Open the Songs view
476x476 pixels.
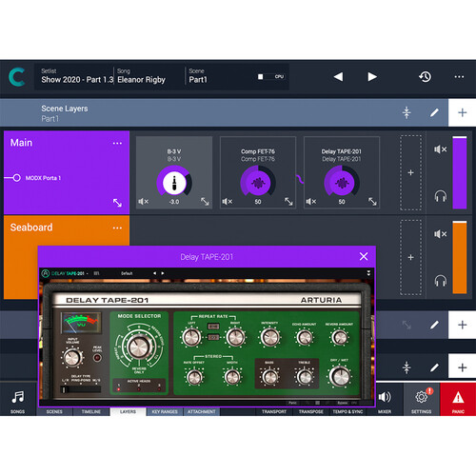click(17, 400)
